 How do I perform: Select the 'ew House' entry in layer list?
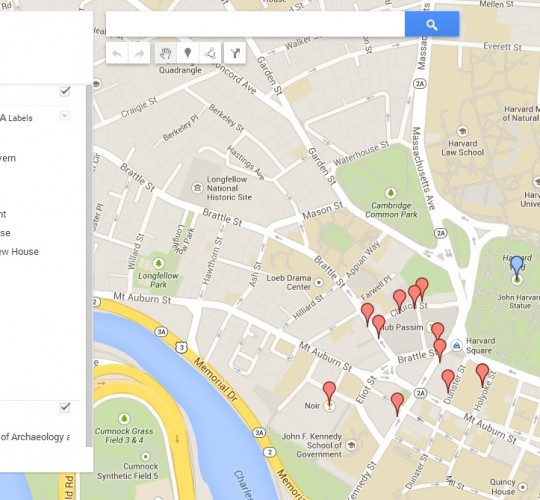point(19,252)
